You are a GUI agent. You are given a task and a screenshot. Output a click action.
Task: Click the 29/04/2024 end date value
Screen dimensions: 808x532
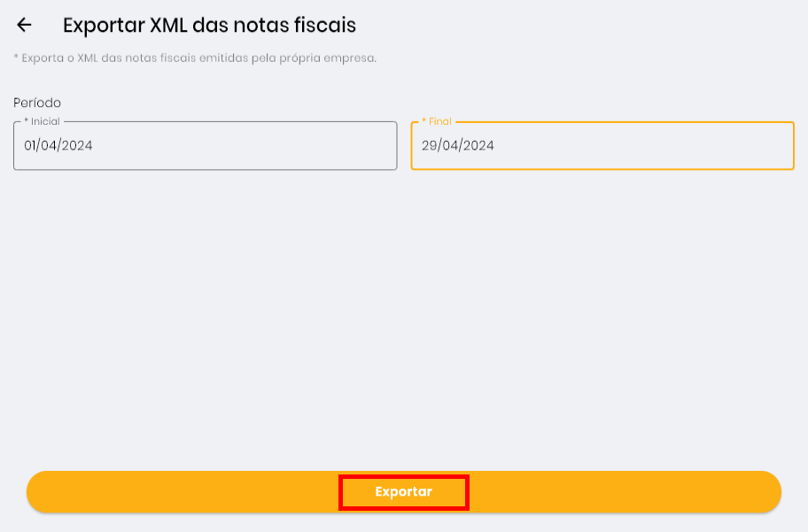[457, 146]
